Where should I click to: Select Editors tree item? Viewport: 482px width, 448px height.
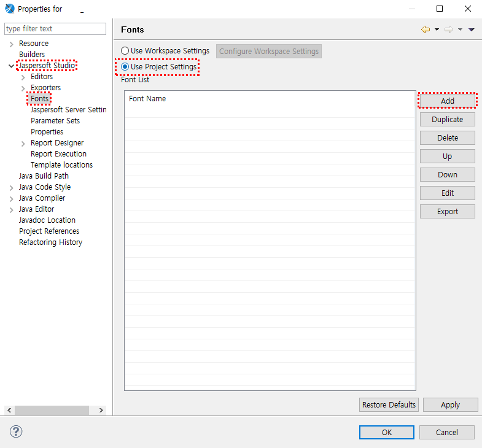tap(42, 77)
